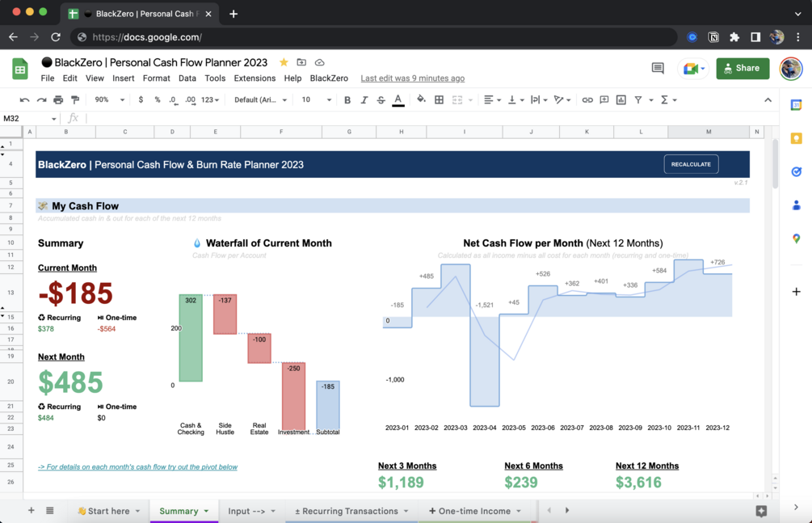Toggle italic formatting
Screen dimensions: 812x523
(364, 100)
